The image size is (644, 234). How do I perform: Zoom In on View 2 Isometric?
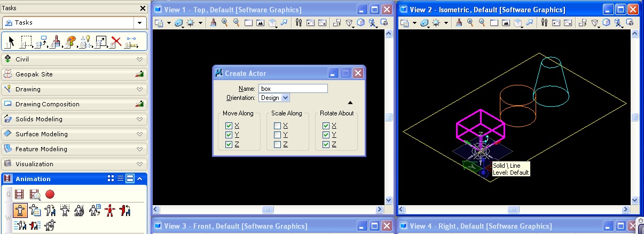click(470, 23)
